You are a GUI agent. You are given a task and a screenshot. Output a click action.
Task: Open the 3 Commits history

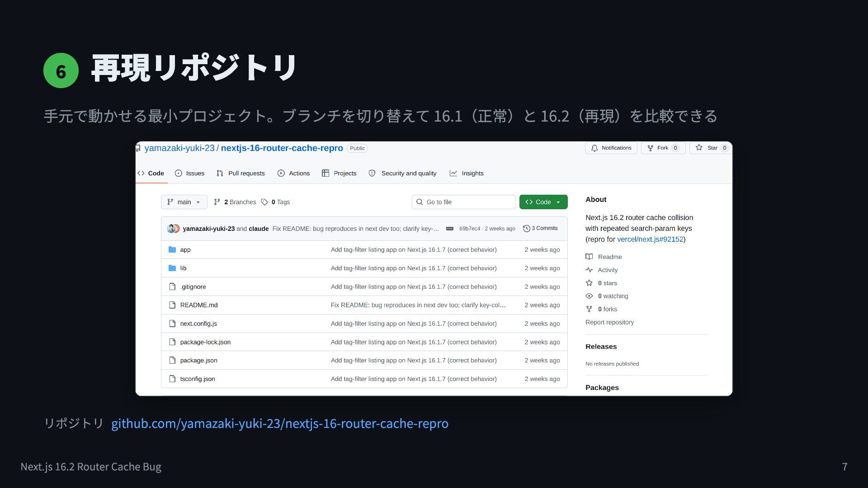point(540,228)
